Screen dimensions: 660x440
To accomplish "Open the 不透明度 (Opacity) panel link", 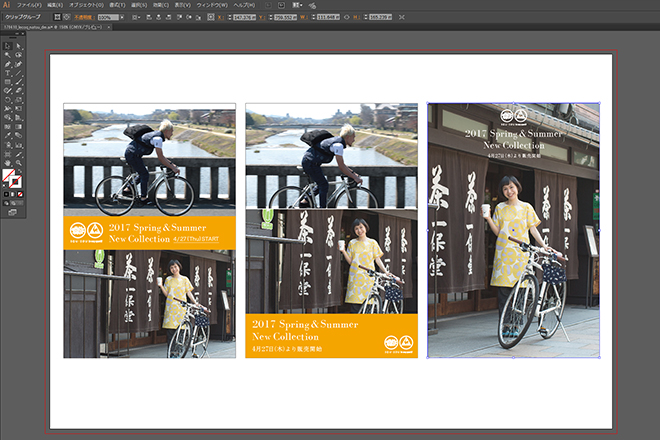I will (83, 17).
